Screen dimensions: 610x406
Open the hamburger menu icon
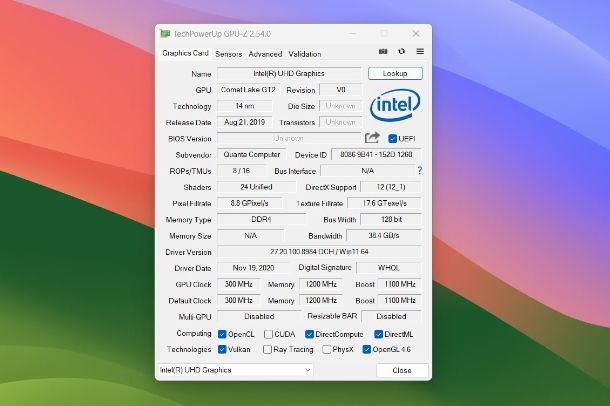[x=420, y=51]
